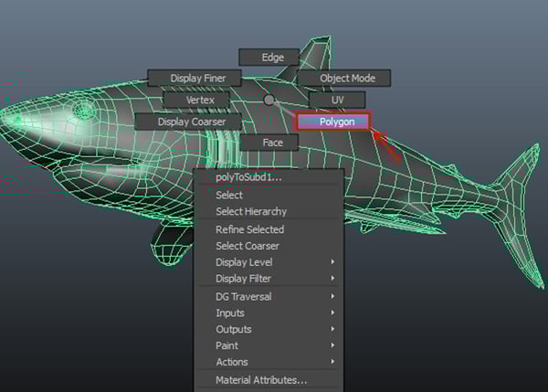Click Refine Selected
548x392 pixels.
[269, 229]
